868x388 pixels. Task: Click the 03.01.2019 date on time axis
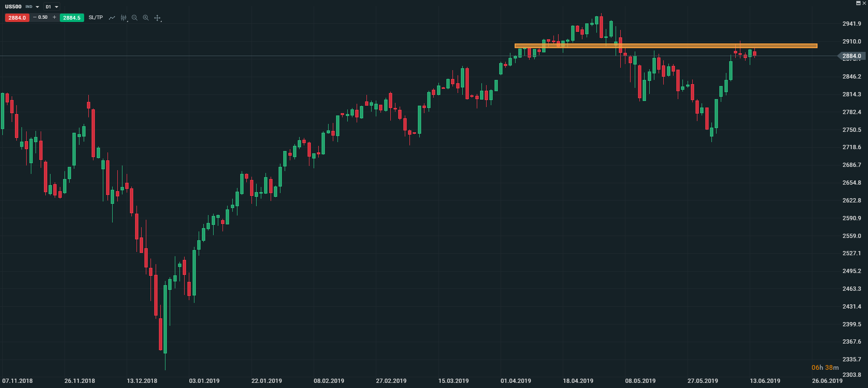204,381
